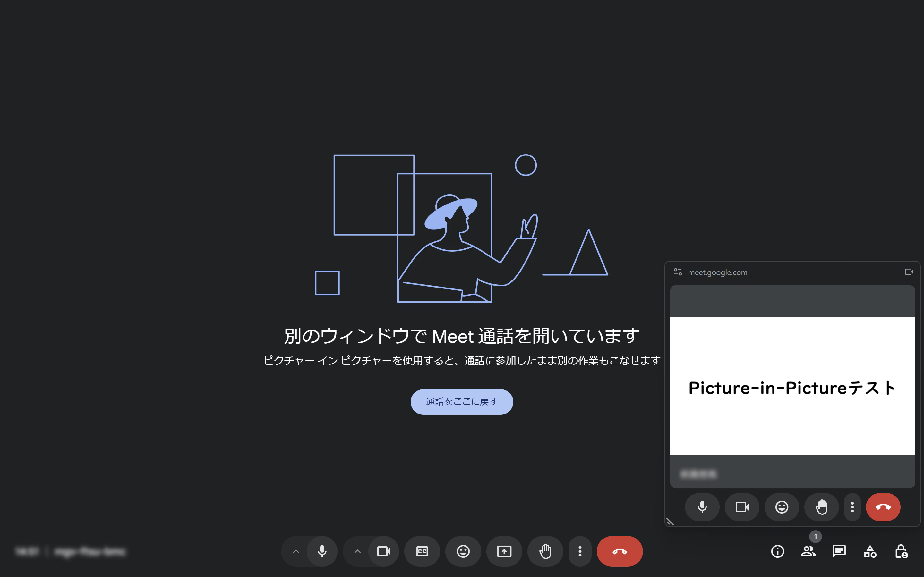The height and width of the screenshot is (577, 924).
Task: Expand camera device options chevron
Action: pos(357,551)
